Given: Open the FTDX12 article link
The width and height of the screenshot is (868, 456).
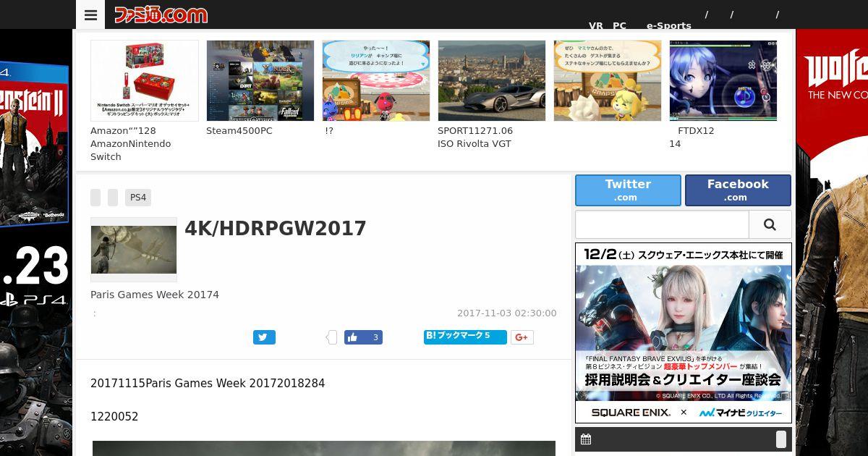Looking at the screenshot, I should click(x=692, y=138).
